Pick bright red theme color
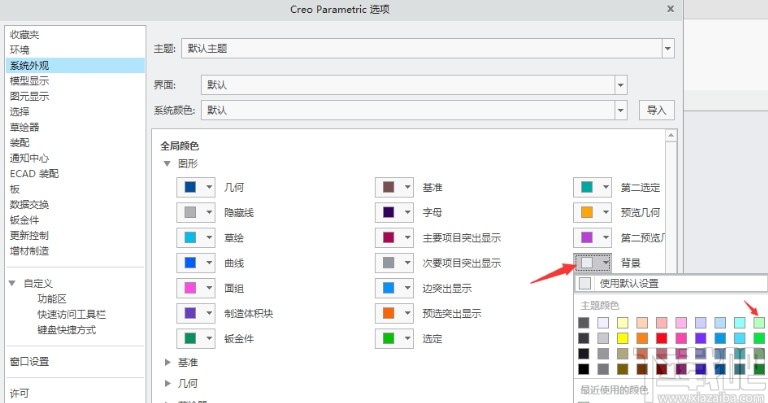 662,338
